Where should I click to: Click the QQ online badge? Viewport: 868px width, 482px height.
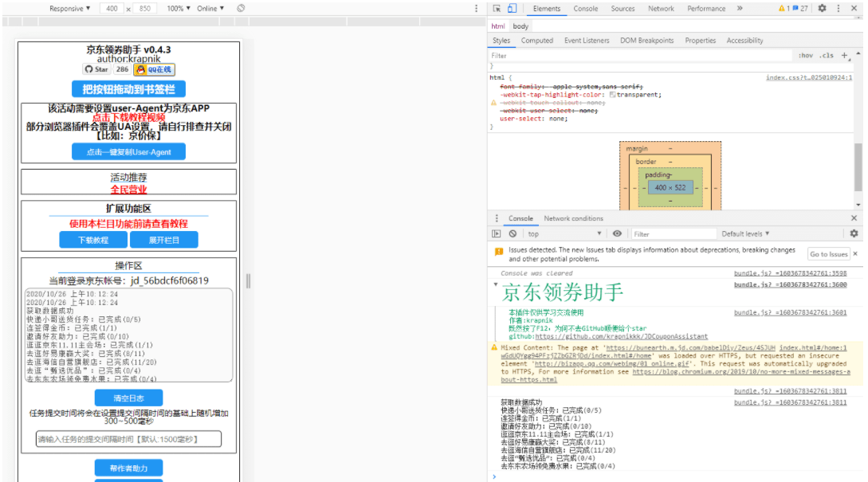[x=154, y=69]
